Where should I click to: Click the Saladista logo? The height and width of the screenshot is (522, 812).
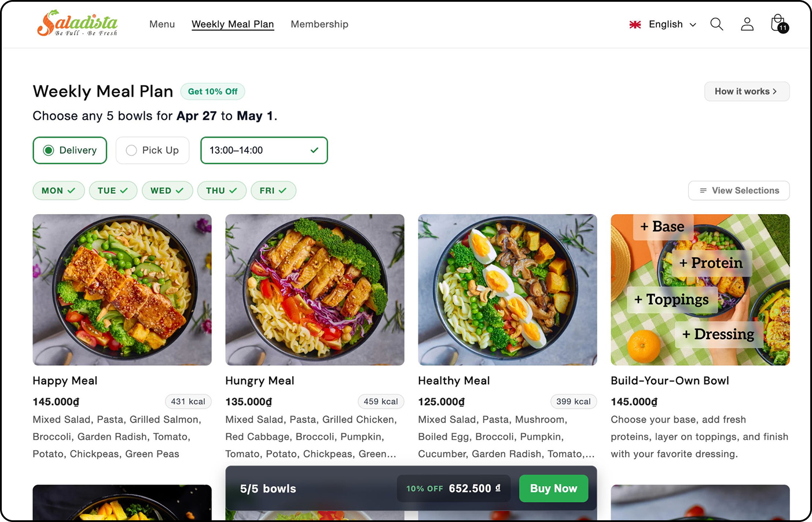click(x=77, y=24)
